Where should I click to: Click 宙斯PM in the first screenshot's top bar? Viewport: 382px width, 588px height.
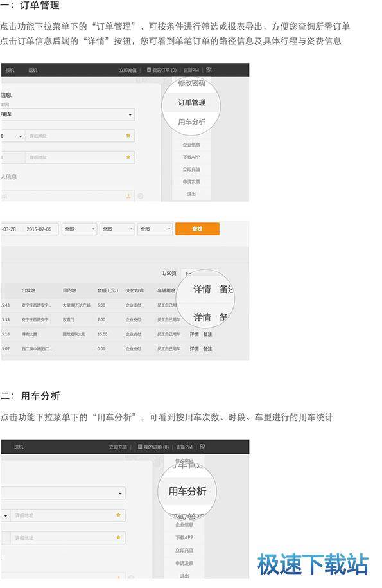(191, 70)
